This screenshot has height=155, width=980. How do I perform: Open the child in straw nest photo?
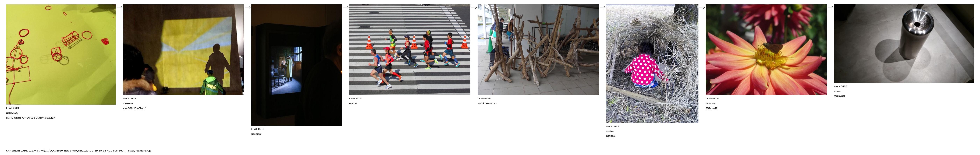point(652,64)
